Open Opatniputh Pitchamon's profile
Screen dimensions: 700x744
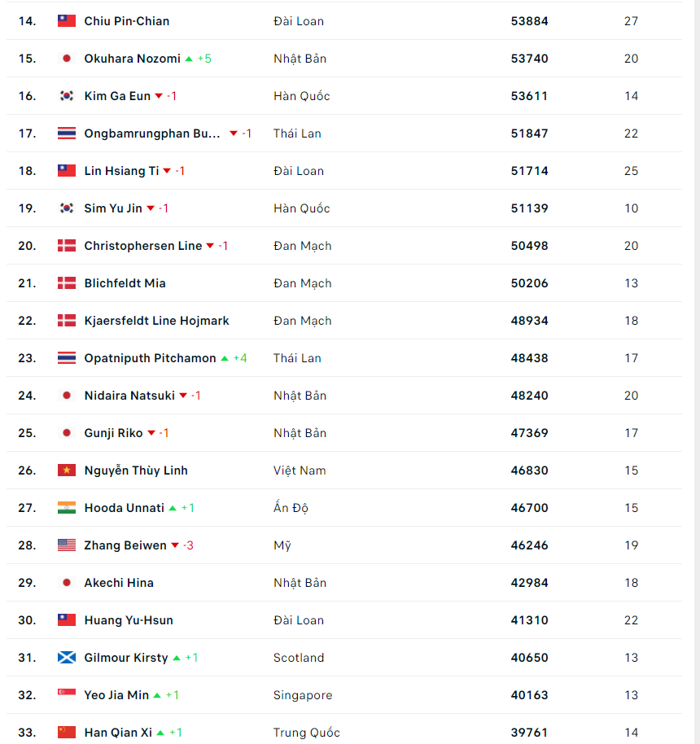tap(150, 358)
